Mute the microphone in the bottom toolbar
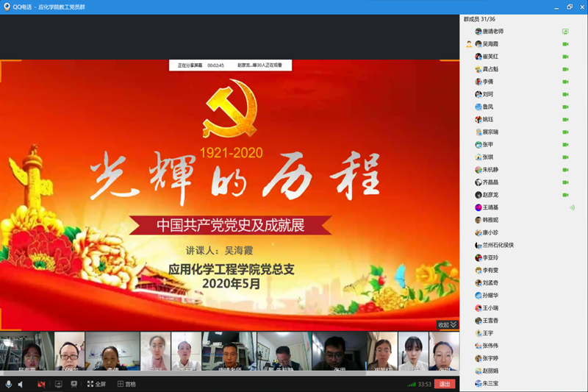588x392 pixels. [x=9, y=384]
